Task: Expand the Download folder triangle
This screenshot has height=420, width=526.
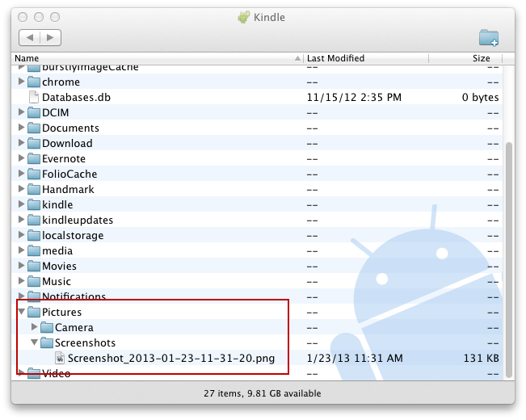Action: (x=21, y=143)
